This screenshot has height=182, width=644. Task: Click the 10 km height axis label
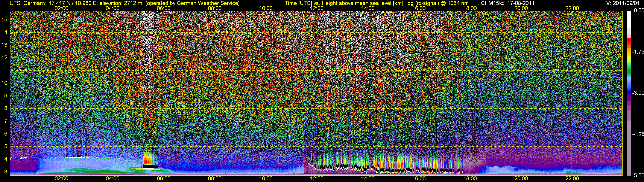tap(5, 83)
